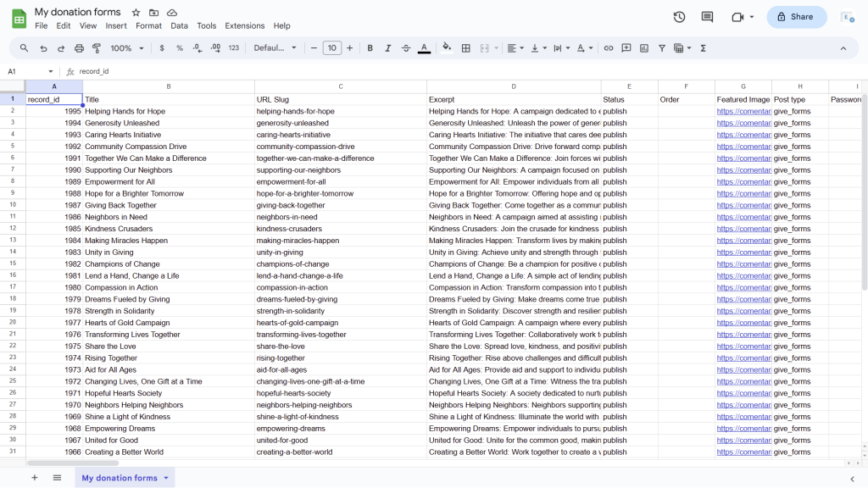Open the Extensions menu
The width and height of the screenshot is (868, 488).
coord(244,25)
